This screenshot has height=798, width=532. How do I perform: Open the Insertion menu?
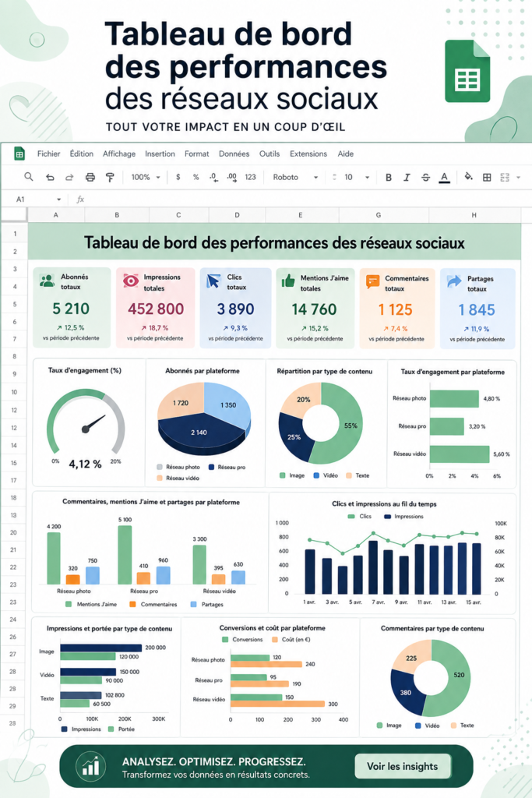point(160,154)
